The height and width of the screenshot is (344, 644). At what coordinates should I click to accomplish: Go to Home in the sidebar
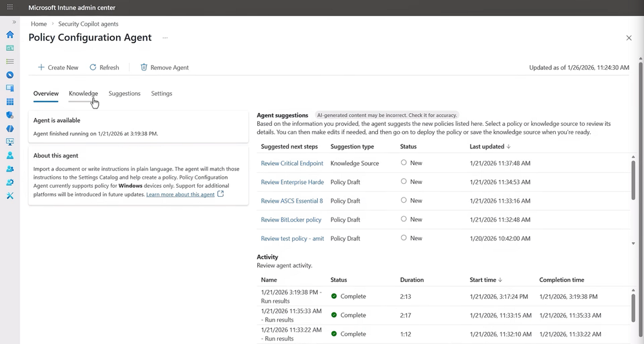coord(10,35)
